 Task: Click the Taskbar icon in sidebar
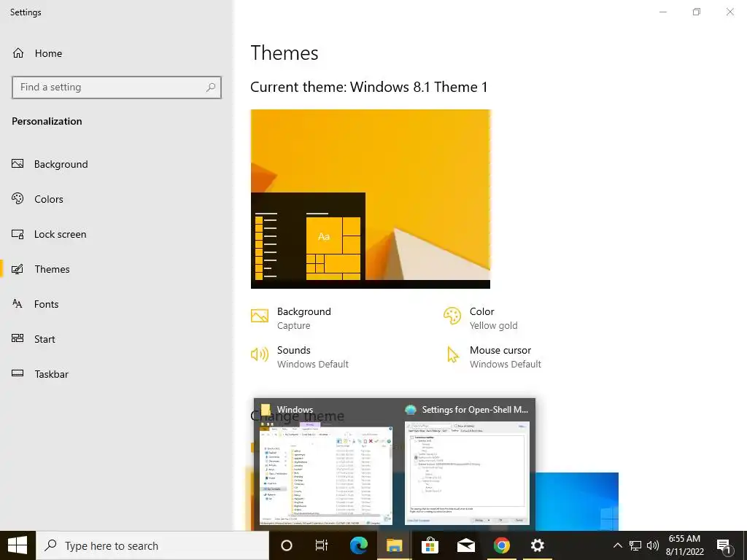click(18, 374)
